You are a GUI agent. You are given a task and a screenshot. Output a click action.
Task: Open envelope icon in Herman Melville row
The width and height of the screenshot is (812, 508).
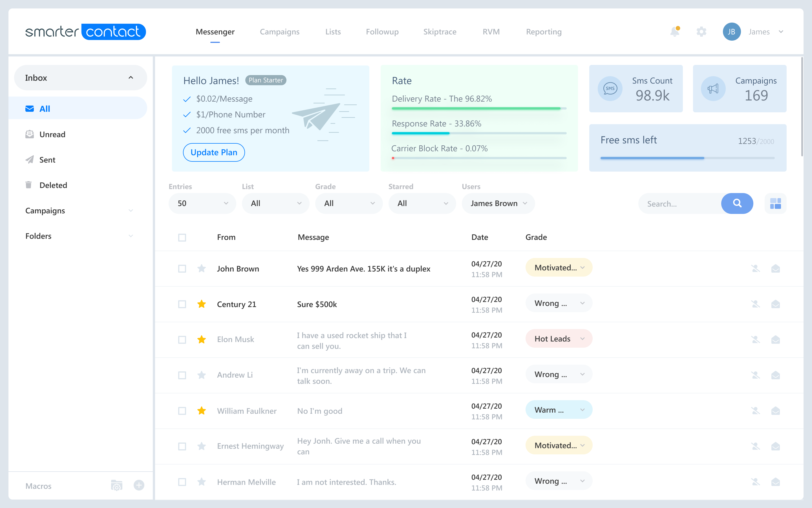click(x=775, y=482)
